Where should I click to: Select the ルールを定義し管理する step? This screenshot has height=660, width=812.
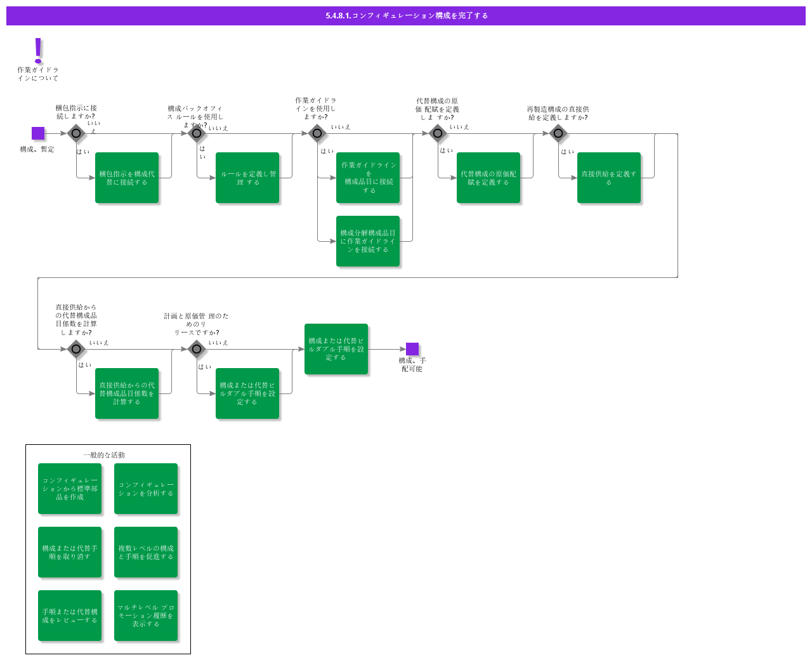(x=247, y=178)
